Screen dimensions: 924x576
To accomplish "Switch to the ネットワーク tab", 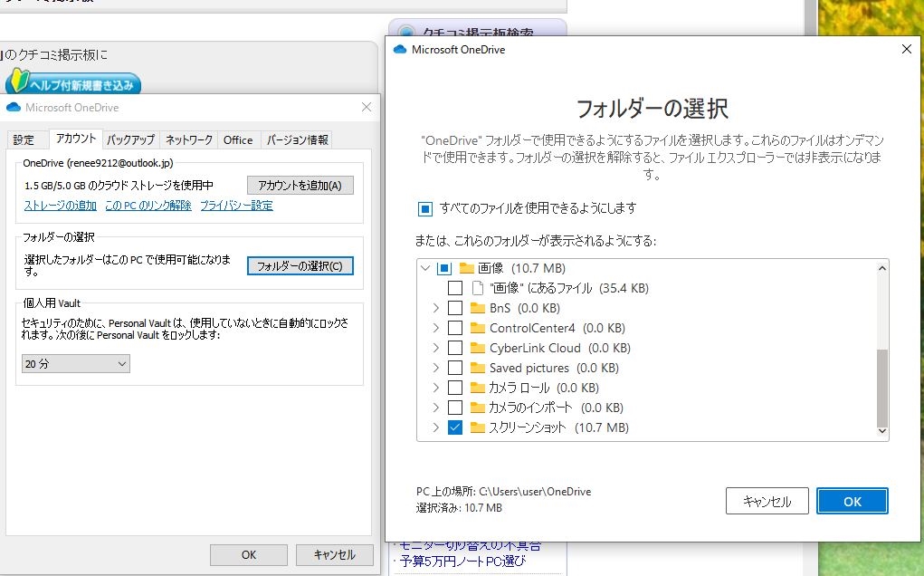I will click(188, 139).
